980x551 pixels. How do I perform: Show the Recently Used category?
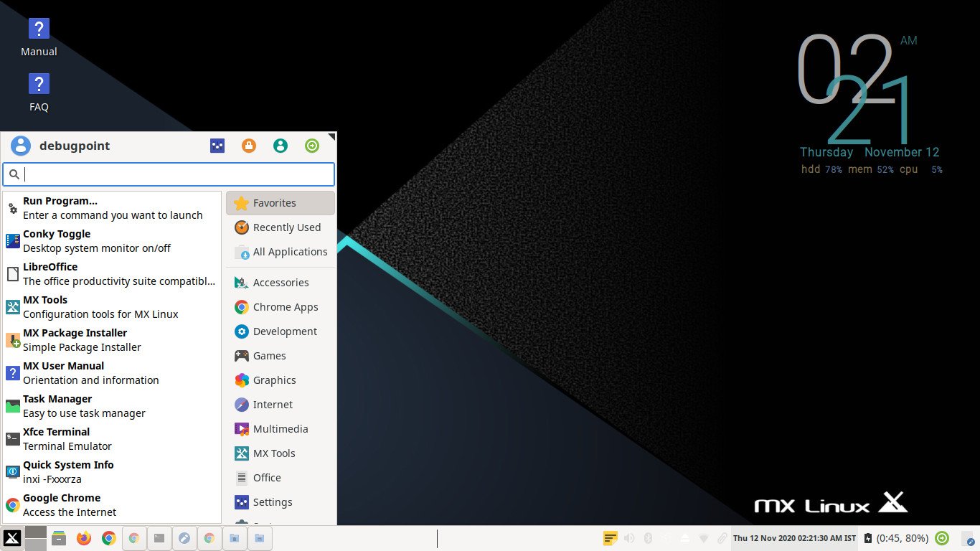coord(281,227)
